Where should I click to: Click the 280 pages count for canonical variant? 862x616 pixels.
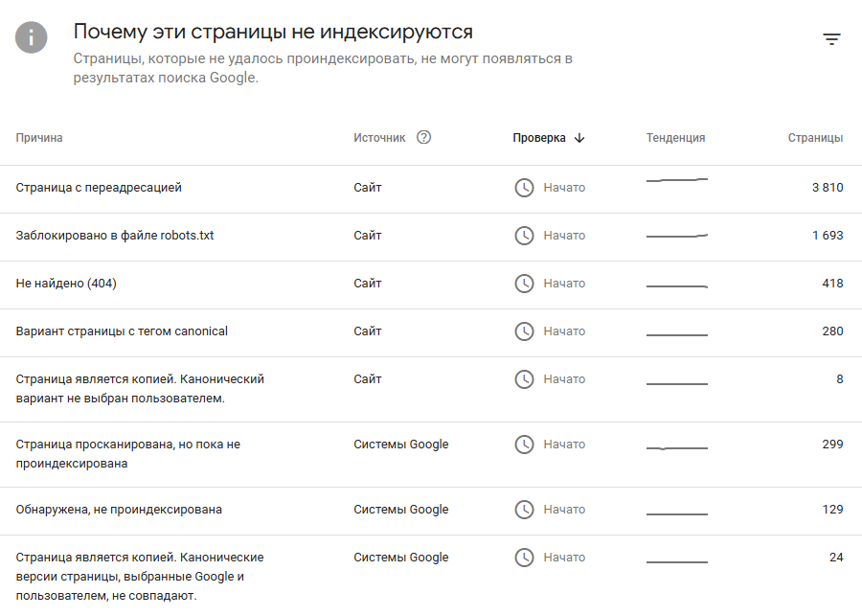point(832,331)
